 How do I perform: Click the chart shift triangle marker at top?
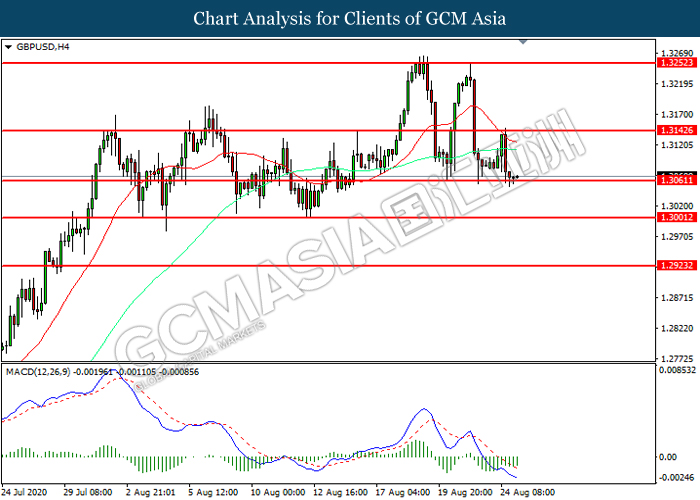[x=523, y=42]
